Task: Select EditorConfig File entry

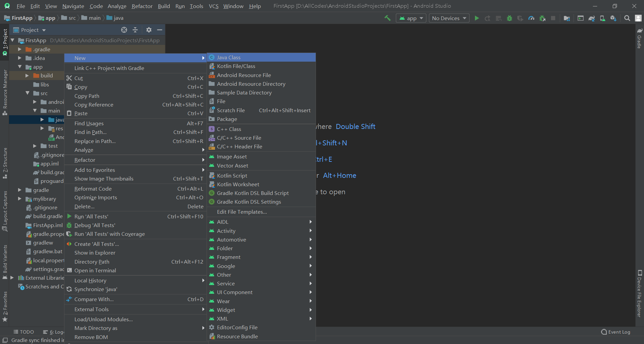Action: 261,327
